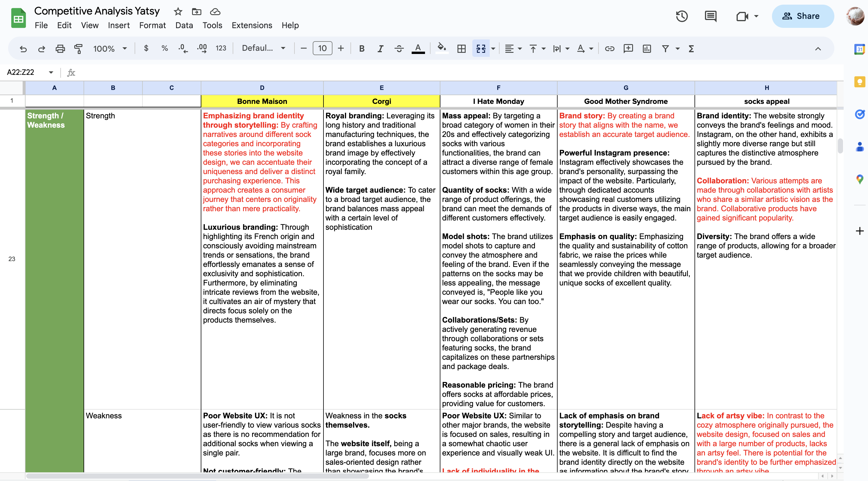The width and height of the screenshot is (868, 481).
Task: Decrease font size with minus button
Action: pyautogui.click(x=303, y=48)
